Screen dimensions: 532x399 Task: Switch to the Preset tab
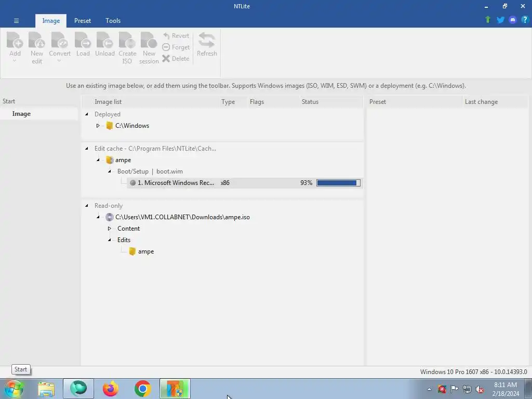[83, 21]
